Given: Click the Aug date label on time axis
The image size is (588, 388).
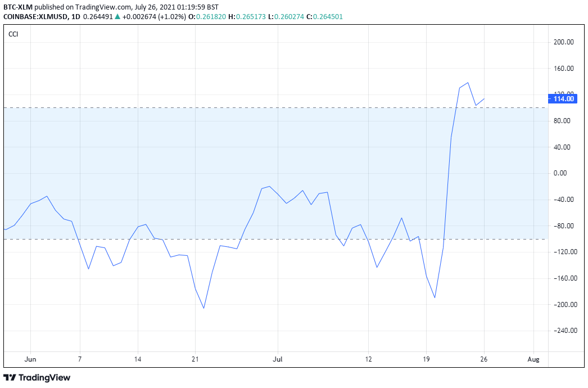Looking at the screenshot, I should pos(533,359).
